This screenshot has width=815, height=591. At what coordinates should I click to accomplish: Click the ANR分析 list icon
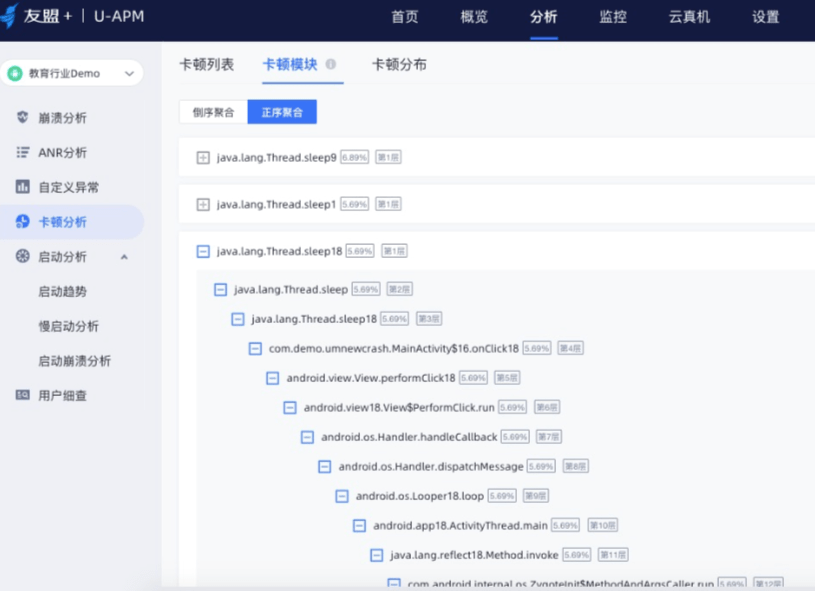pyautogui.click(x=22, y=152)
